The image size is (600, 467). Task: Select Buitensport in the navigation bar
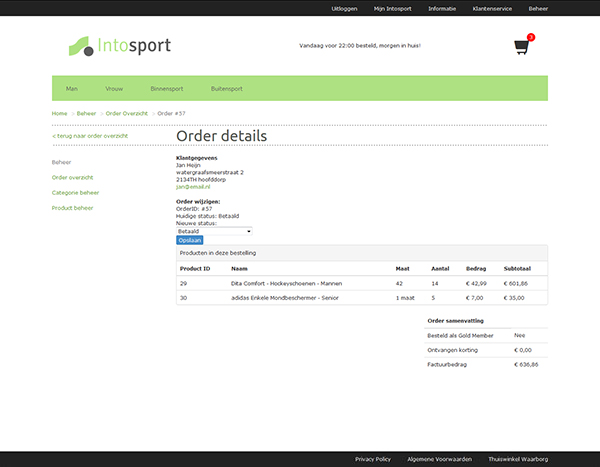point(226,88)
